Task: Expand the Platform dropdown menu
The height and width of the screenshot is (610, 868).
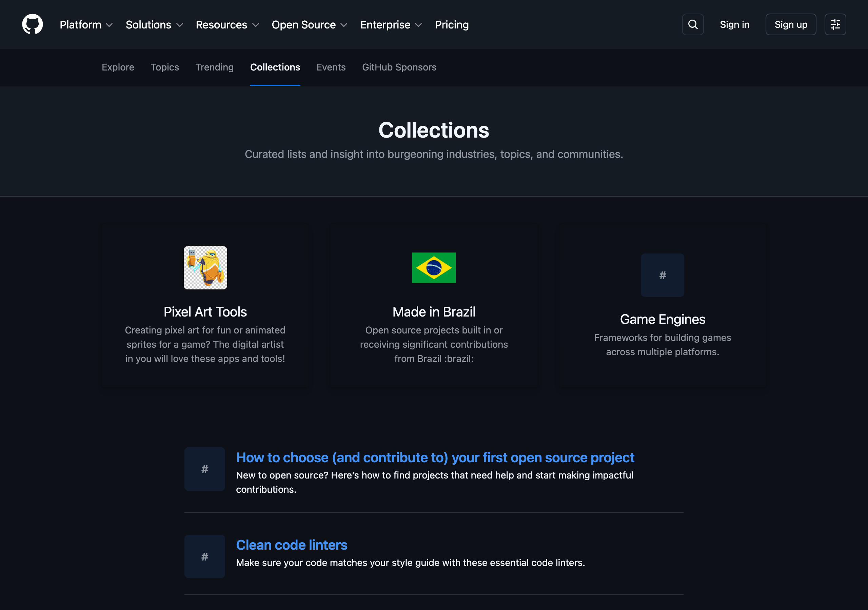Action: (x=86, y=24)
